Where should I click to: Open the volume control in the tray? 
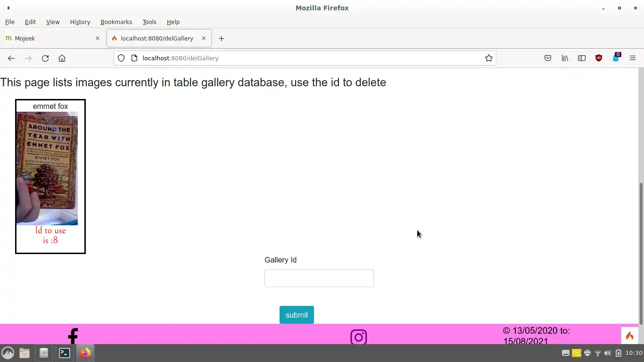pyautogui.click(x=608, y=353)
